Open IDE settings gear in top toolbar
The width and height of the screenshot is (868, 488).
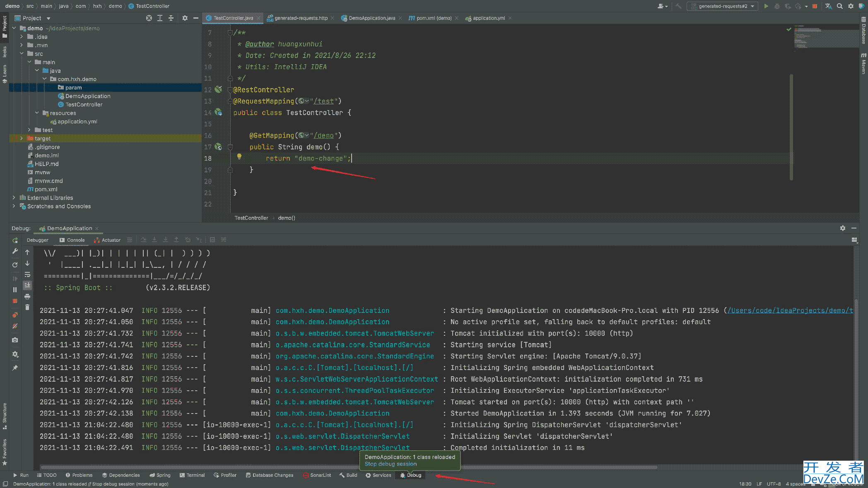[x=851, y=6]
